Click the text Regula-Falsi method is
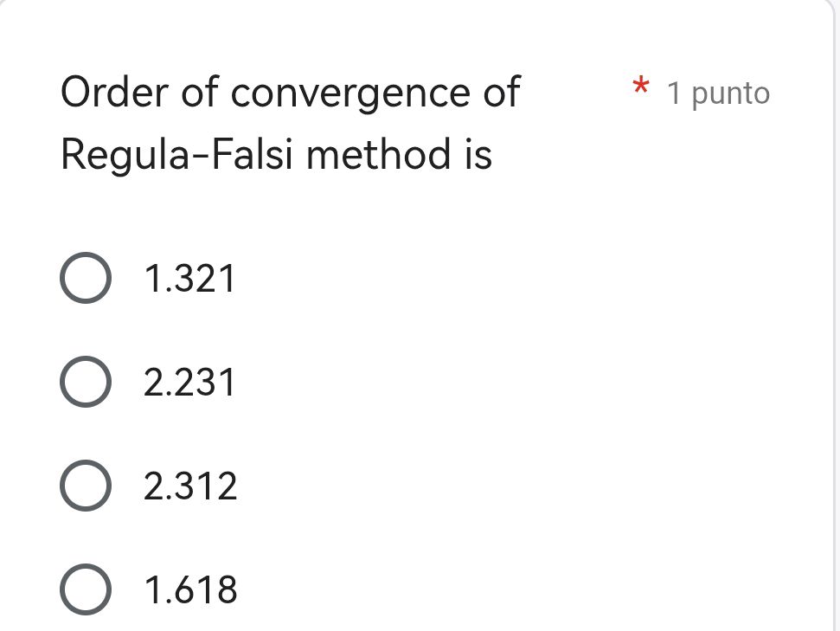The height and width of the screenshot is (631, 840). pyautogui.click(x=275, y=155)
